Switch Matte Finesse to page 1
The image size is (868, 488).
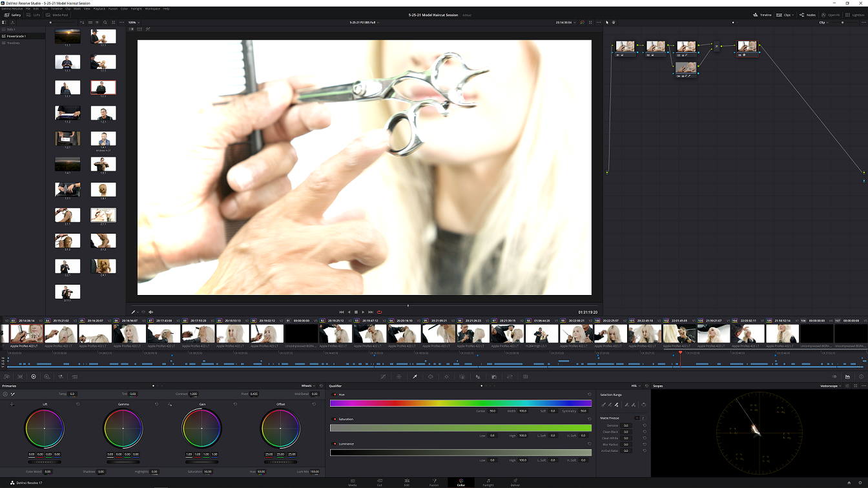637,418
